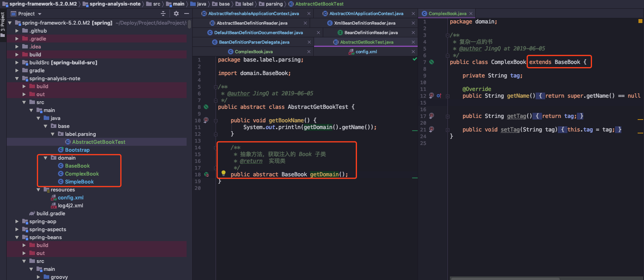The height and width of the screenshot is (280, 644).
Task: Click the label breadcrumb item
Action: pos(244,4)
